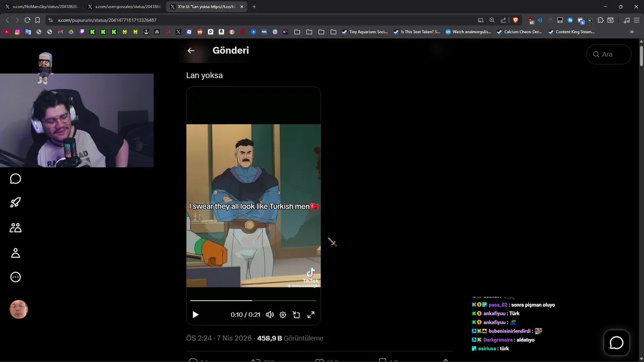Open the profile person icon in sidebar
Image resolution: width=644 pixels, height=362 pixels.
[16, 253]
